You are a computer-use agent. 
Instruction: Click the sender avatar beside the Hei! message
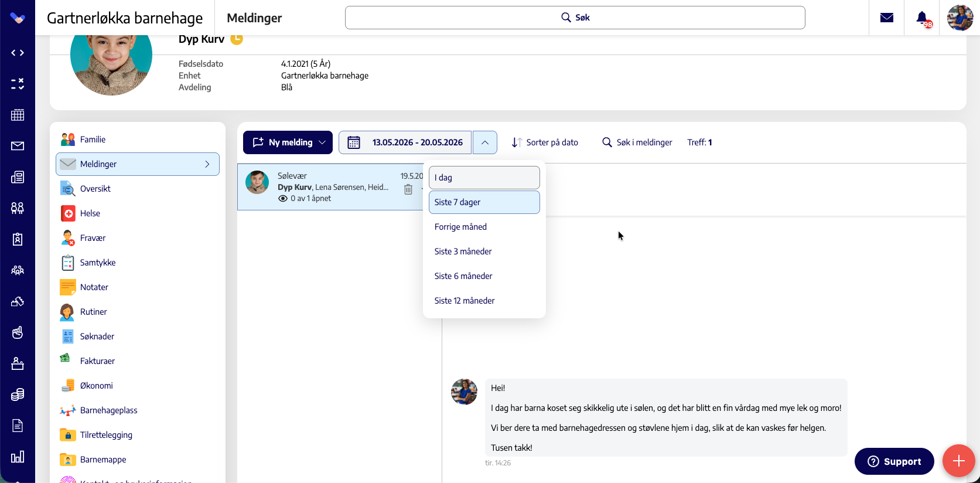tap(464, 392)
